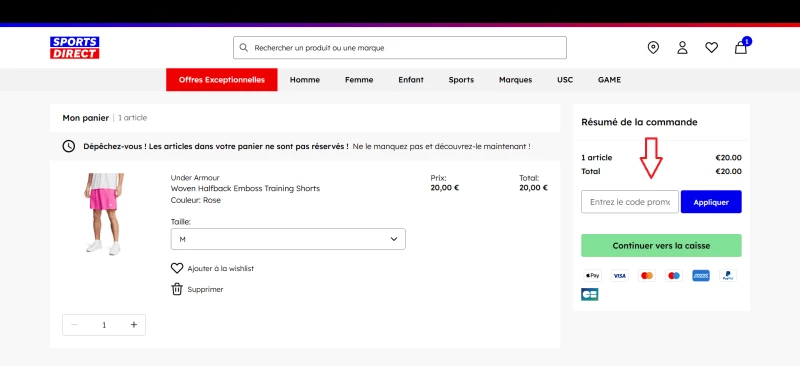Click the 1 article €20.00 summary row

tap(661, 158)
